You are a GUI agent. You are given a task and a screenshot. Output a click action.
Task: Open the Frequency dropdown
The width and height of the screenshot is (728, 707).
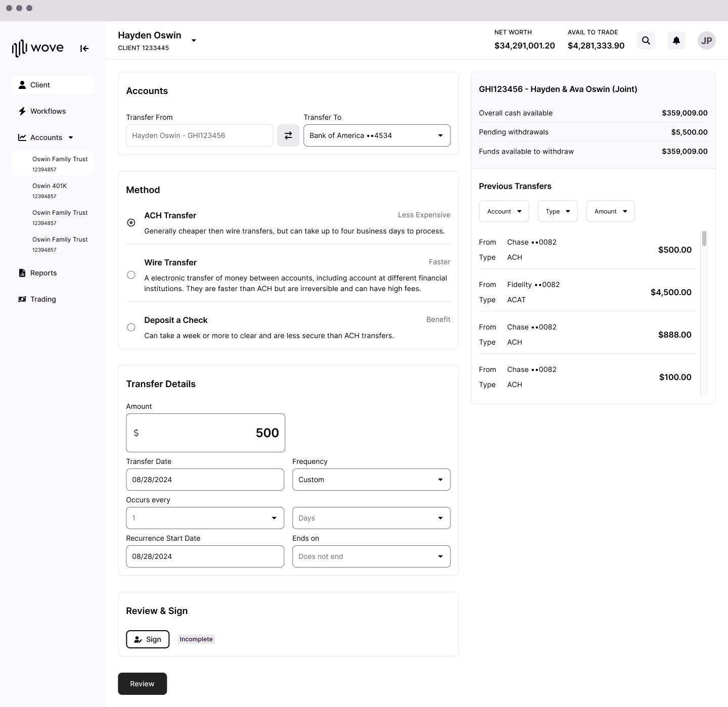click(371, 479)
